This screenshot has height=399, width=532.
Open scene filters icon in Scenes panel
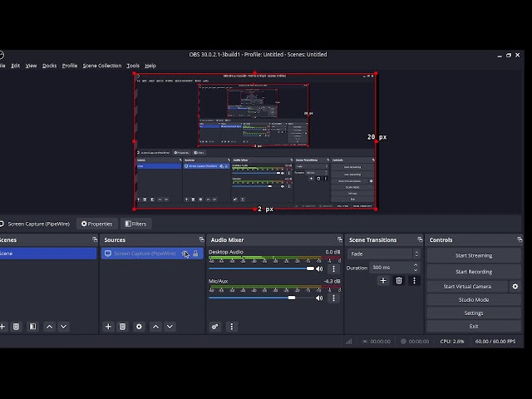pos(32,327)
